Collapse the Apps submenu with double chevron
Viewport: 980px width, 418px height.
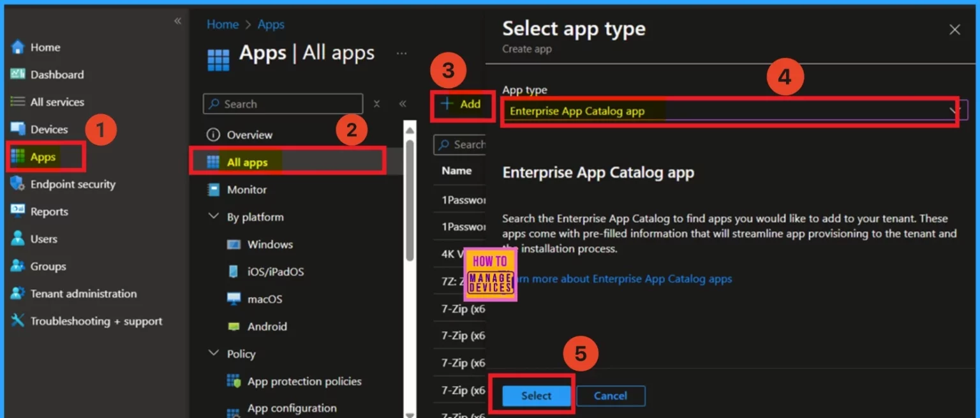[403, 103]
